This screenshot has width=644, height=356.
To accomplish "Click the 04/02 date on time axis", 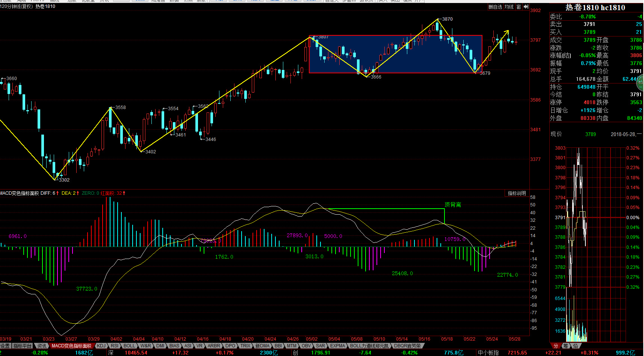I will pyautogui.click(x=116, y=339).
